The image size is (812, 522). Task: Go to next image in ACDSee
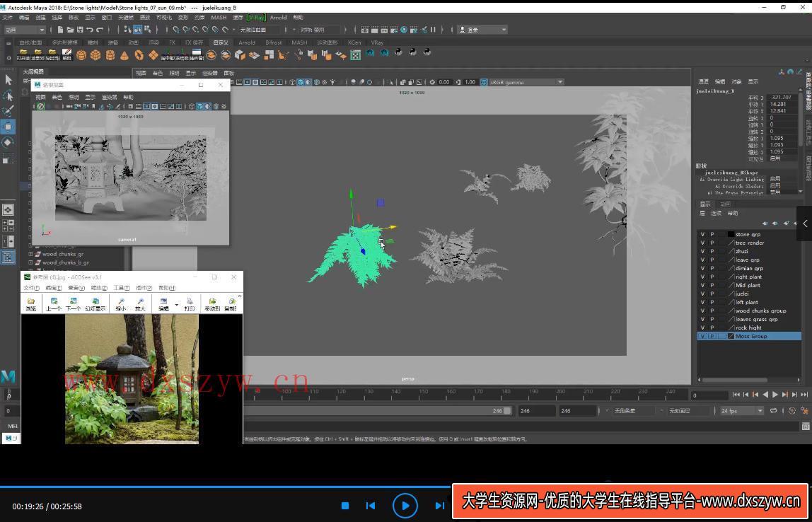[74, 304]
